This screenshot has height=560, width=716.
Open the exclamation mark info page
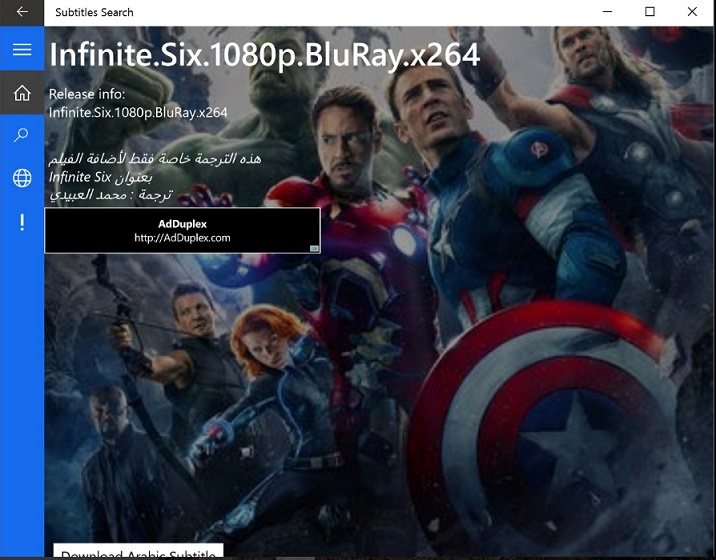22,222
